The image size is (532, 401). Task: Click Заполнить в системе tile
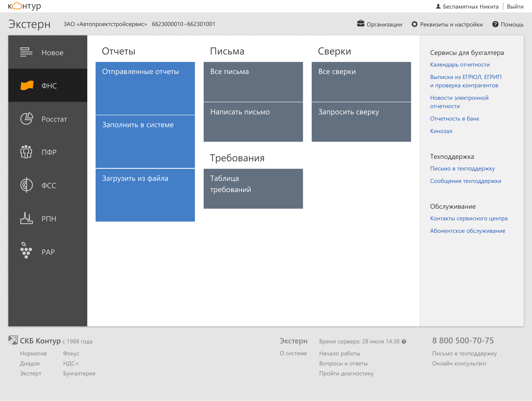(145, 141)
